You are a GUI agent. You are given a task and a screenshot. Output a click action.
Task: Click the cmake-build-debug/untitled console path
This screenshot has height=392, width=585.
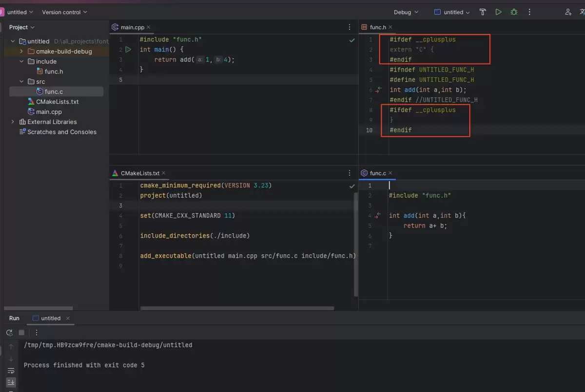pyautogui.click(x=108, y=345)
